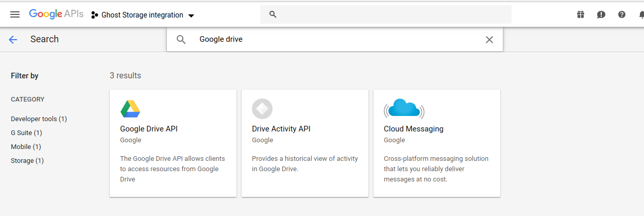This screenshot has height=216, width=644.
Task: Click the Google APIs logo
Action: (x=56, y=14)
